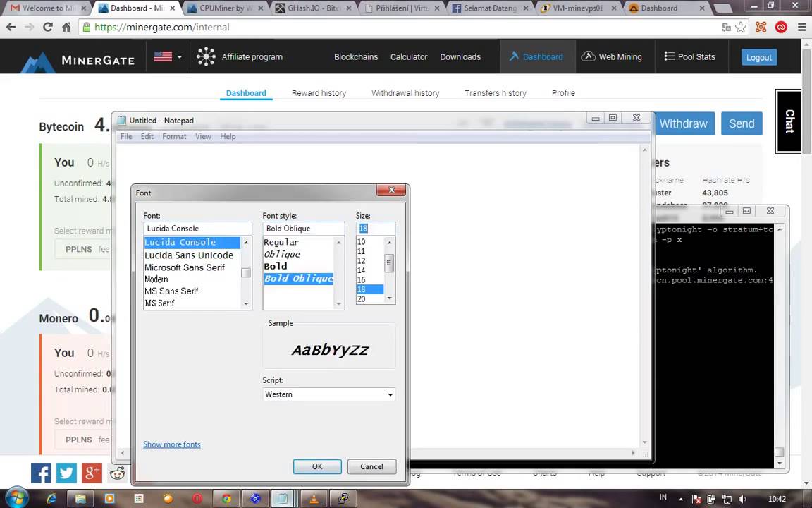Open Notepad's Help menu
The width and height of the screenshot is (812, 508).
[x=228, y=136]
